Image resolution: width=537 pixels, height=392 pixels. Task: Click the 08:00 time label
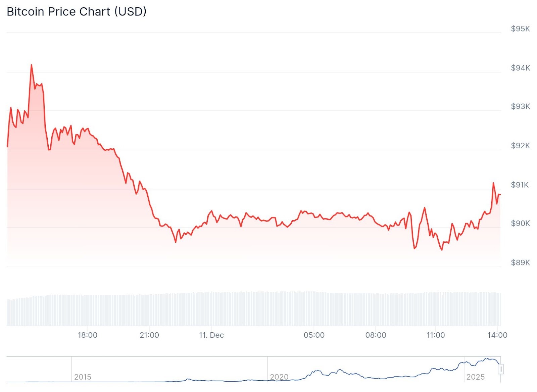pos(376,335)
